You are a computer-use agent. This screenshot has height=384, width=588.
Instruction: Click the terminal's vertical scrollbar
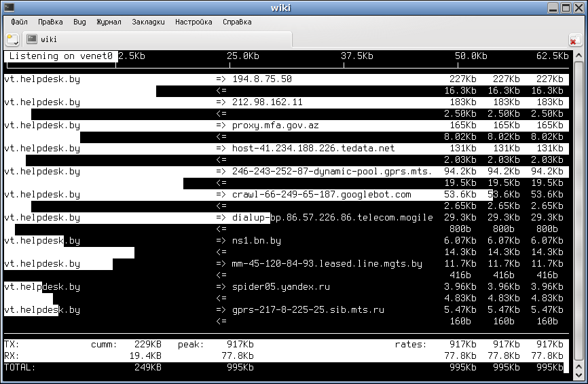tap(576, 204)
